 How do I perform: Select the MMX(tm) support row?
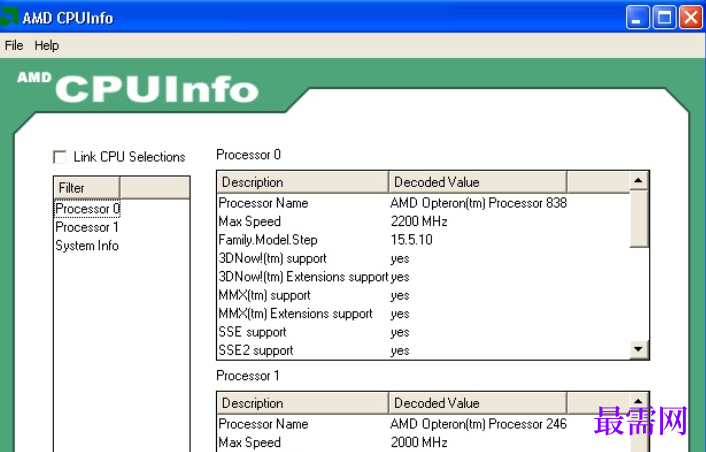coord(423,295)
